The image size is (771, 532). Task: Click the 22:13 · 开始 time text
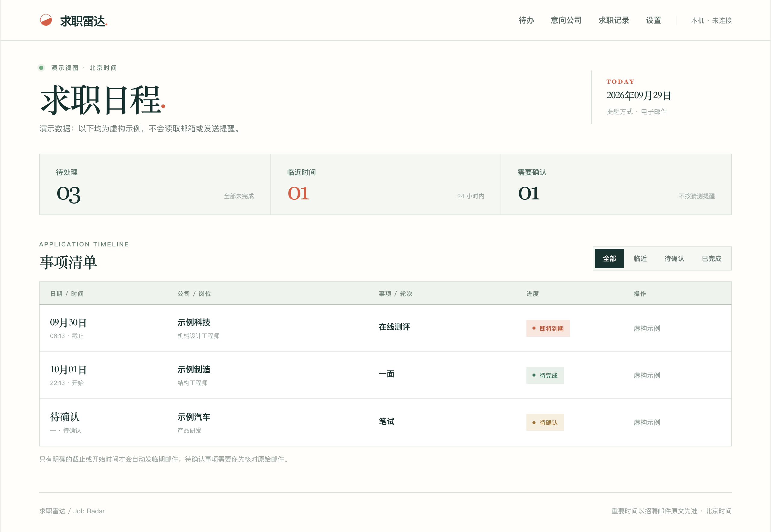pos(67,383)
